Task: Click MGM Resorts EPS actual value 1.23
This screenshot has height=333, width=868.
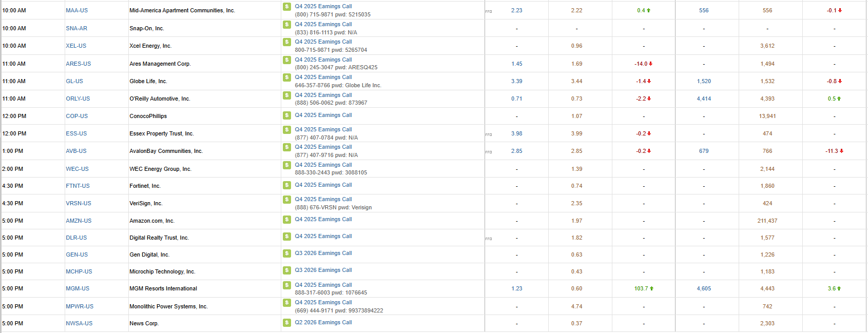Action: click(516, 288)
